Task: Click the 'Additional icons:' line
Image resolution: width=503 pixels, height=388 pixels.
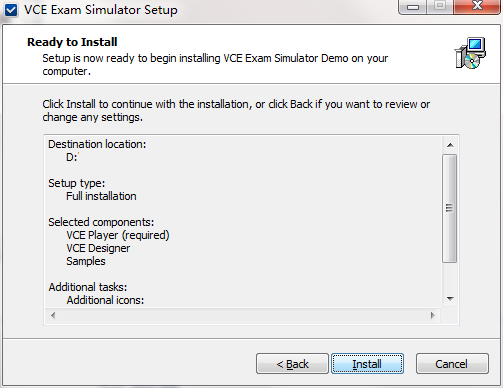Action: pos(105,300)
